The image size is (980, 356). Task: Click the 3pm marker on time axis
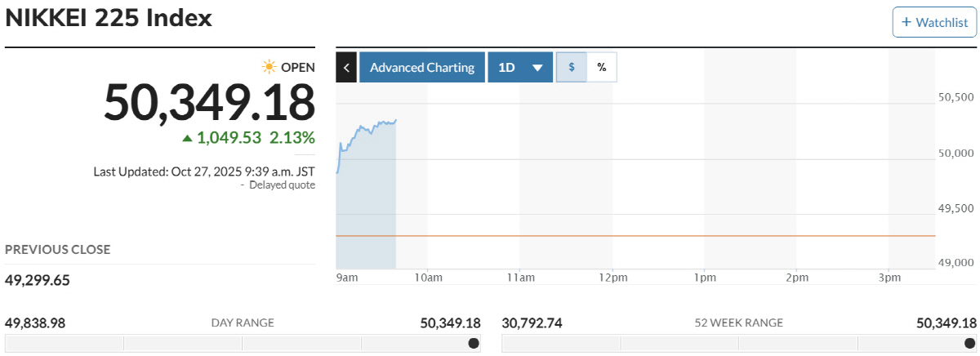pos(889,278)
